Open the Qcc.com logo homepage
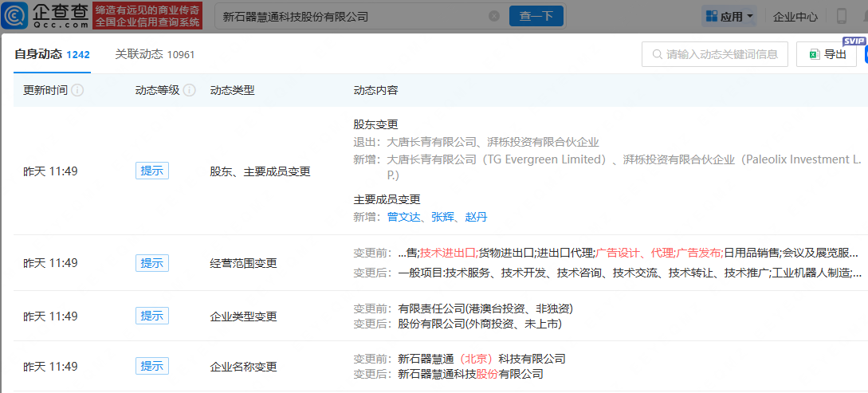Image resolution: width=868 pixels, height=393 pixels. click(x=45, y=15)
